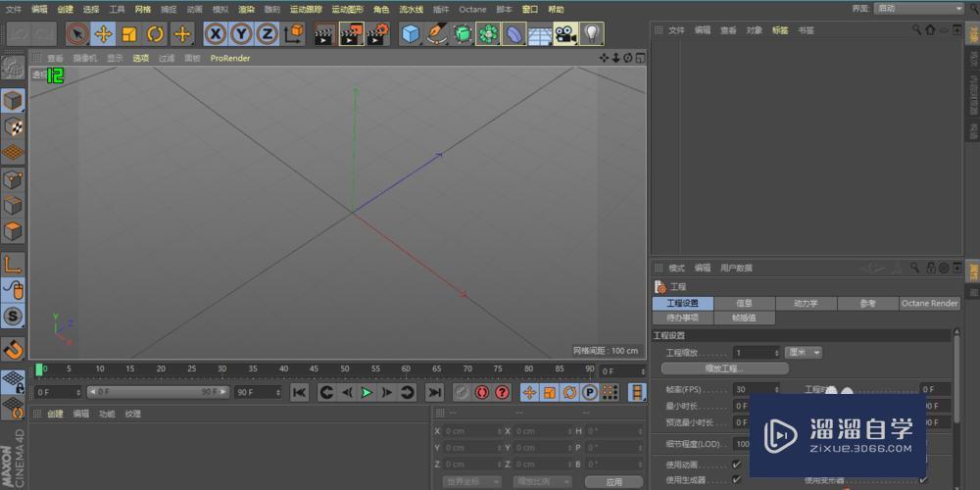The image size is (980, 490).
Task: Select the Spline Pen tool
Action: pyautogui.click(x=436, y=33)
